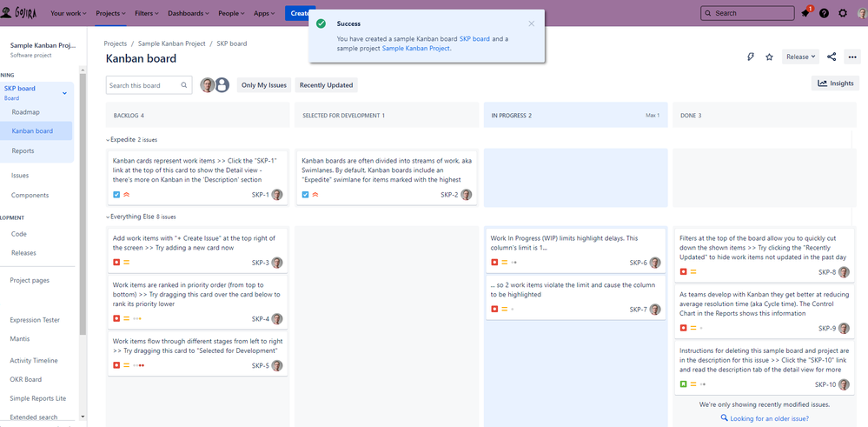Open the settings gear icon
The image size is (868, 427).
(x=843, y=13)
